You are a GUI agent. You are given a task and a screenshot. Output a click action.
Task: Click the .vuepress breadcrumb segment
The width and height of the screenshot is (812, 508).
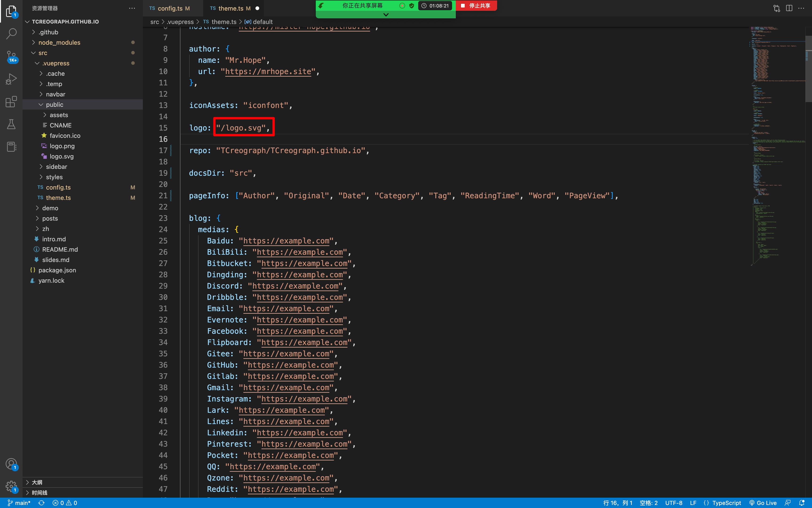[x=180, y=22]
